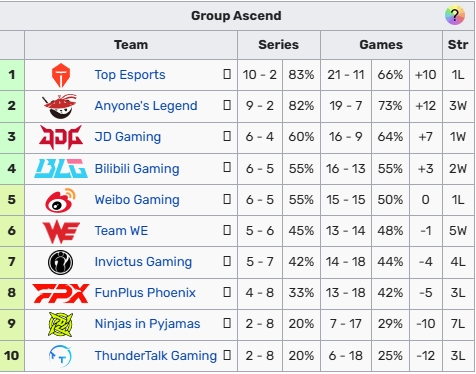Screen dimensions: 476x374
Task: Click the Anyone's Legend panda logo
Action: point(60,106)
